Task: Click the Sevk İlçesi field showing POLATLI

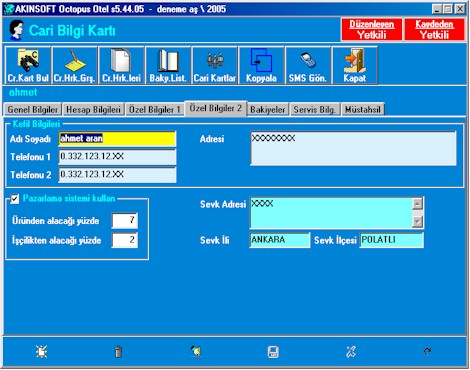Action: 391,240
